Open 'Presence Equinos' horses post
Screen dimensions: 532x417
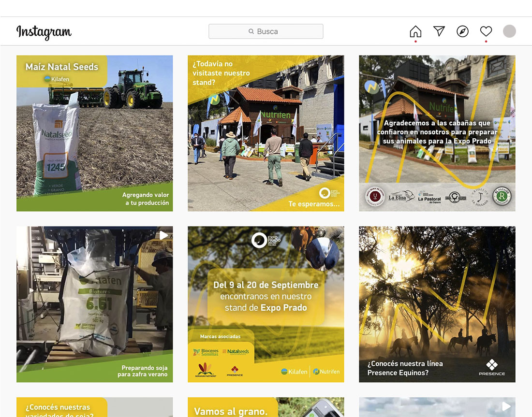437,304
